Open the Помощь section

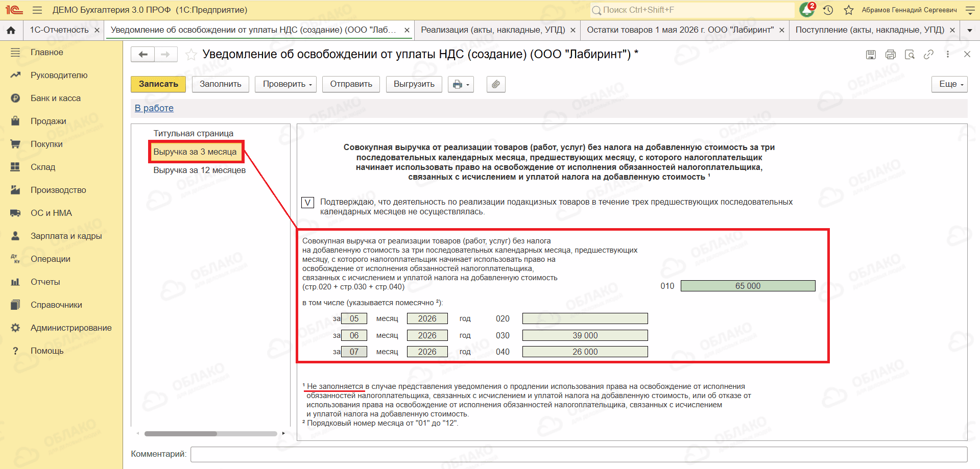click(47, 351)
